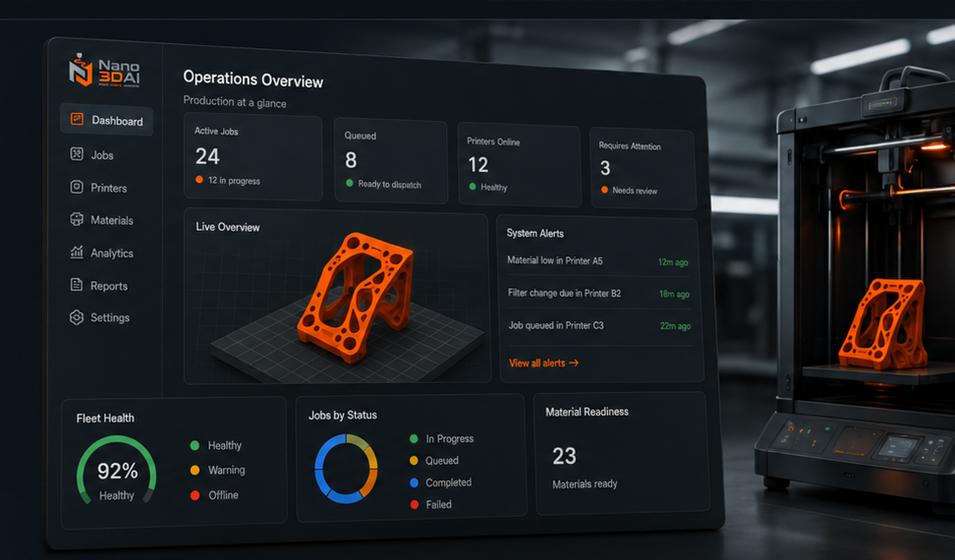Viewport: 955px width, 560px height.
Task: Select the Failed legend label
Action: (438, 505)
